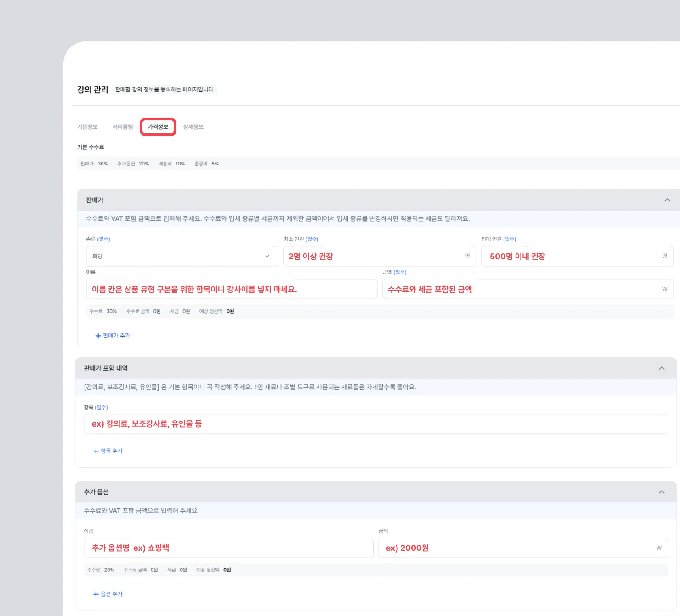
Task: Click 예상 정산액 0원 in 추가 옵션 section
Action: [214, 570]
